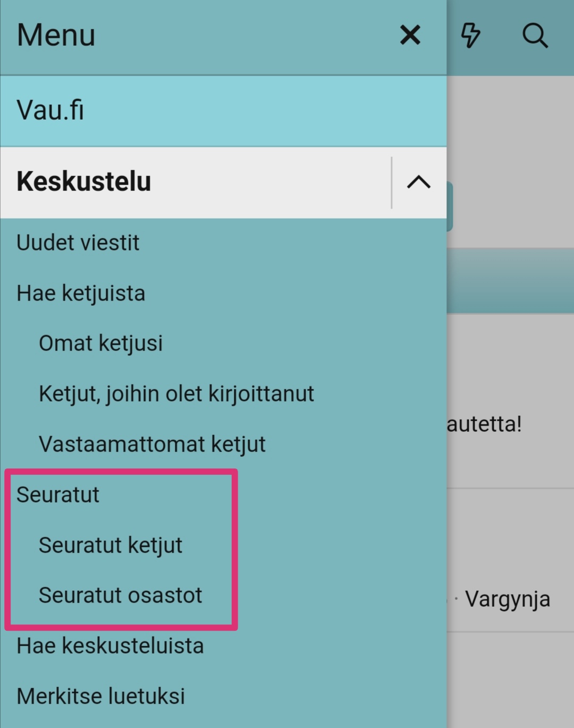Screen dimensions: 574x728
Task: Open the Vau.fi homepage link
Action: [49, 110]
